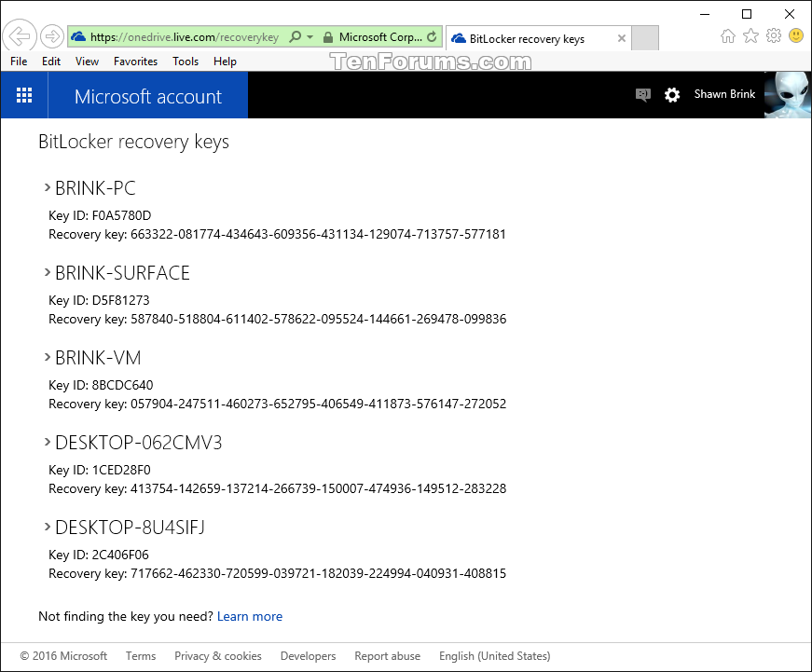The width and height of the screenshot is (812, 672).
Task: Follow the Learn more link
Action: coord(250,616)
